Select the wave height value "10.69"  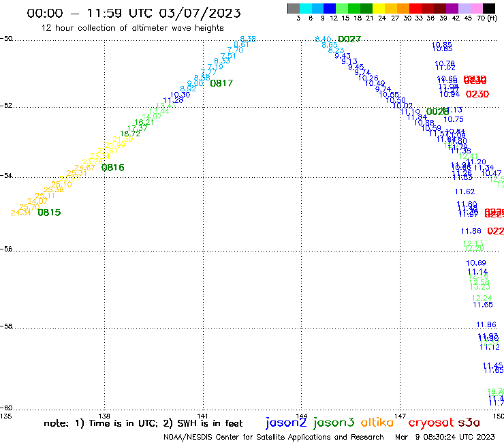(x=476, y=263)
